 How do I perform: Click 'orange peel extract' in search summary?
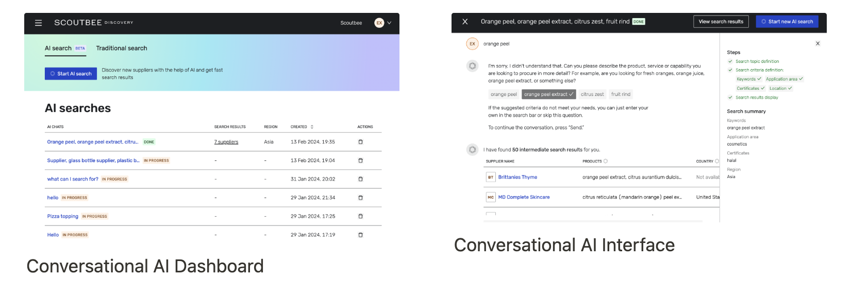click(x=746, y=127)
